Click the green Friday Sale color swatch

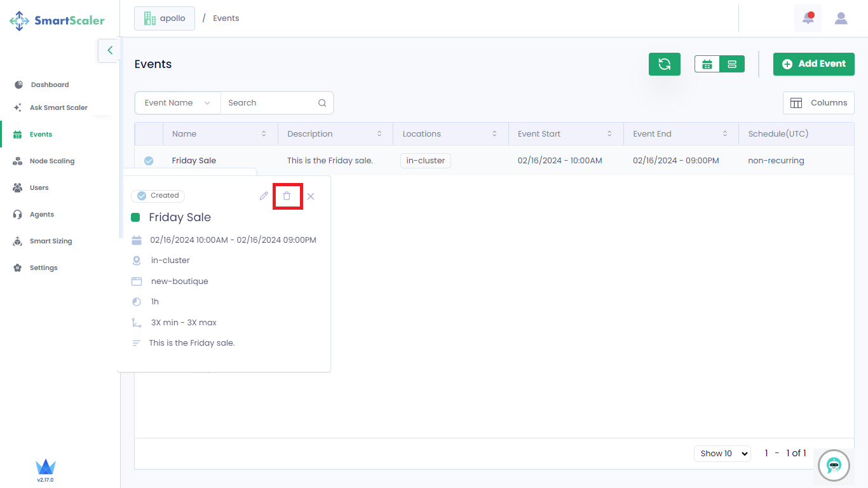(135, 217)
